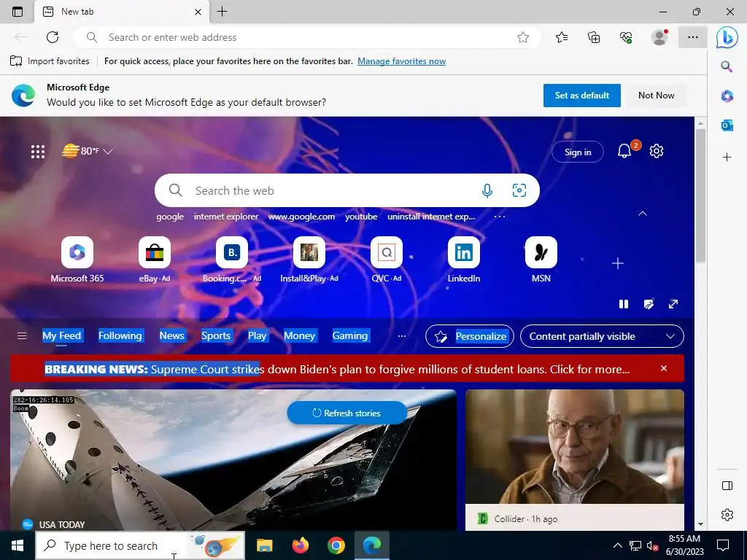Collapse the quick links chevron
The height and width of the screenshot is (560, 747).
click(643, 214)
